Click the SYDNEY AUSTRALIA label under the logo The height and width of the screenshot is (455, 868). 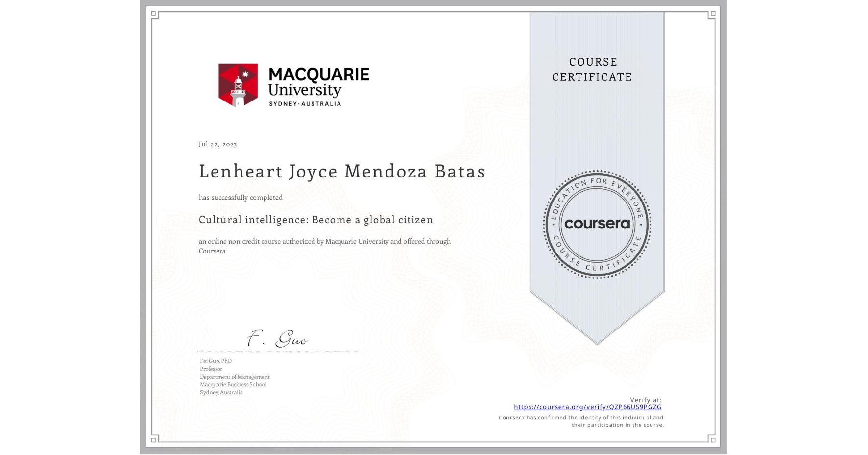(306, 103)
